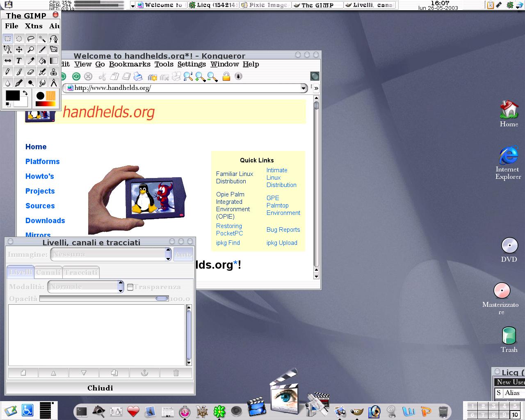The width and height of the screenshot is (525, 420).
Task: Select the Fuzzy Select magic wand tool
Action: click(x=42, y=39)
